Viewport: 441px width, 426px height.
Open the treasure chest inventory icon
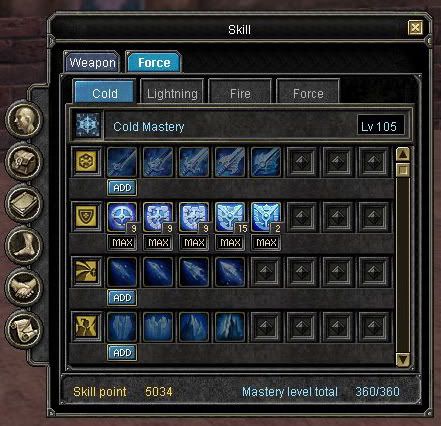(24, 161)
